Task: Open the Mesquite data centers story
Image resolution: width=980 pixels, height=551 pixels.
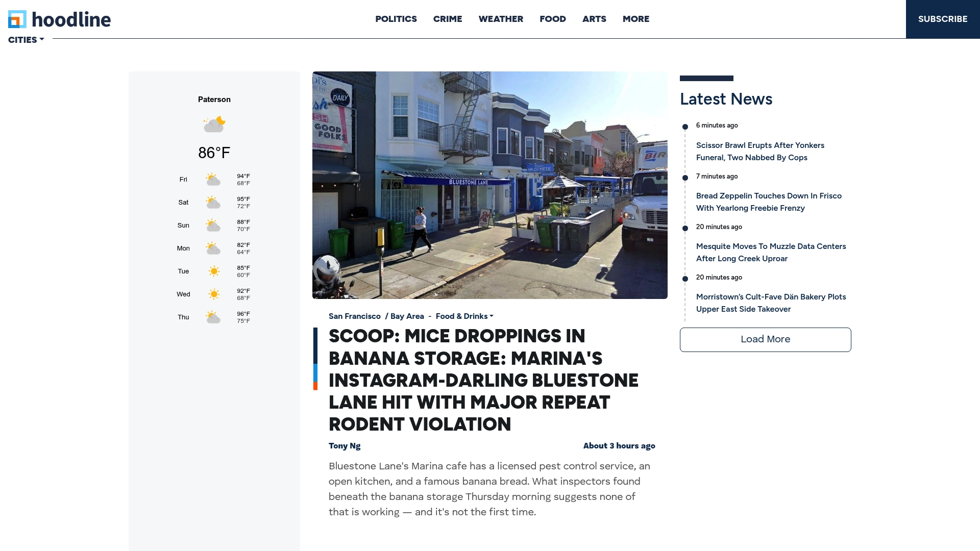Action: (x=771, y=253)
